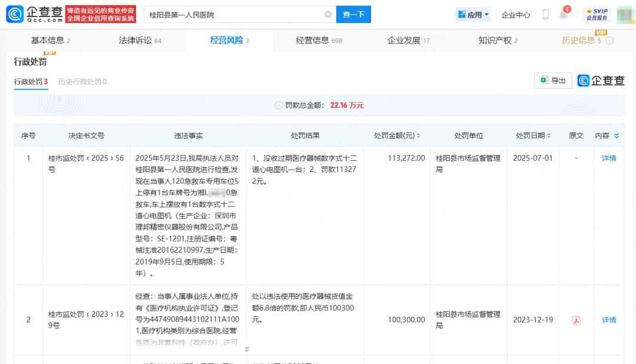Expand all content via 内容 chevron

click(x=617, y=135)
